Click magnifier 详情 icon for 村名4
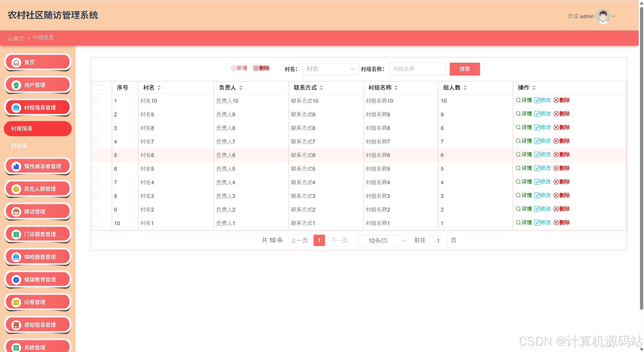 pyautogui.click(x=518, y=182)
